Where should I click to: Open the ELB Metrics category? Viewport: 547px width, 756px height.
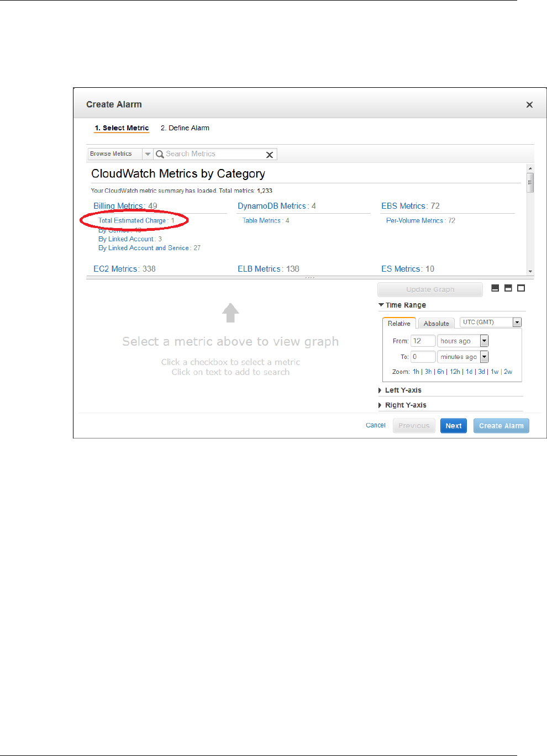259,269
